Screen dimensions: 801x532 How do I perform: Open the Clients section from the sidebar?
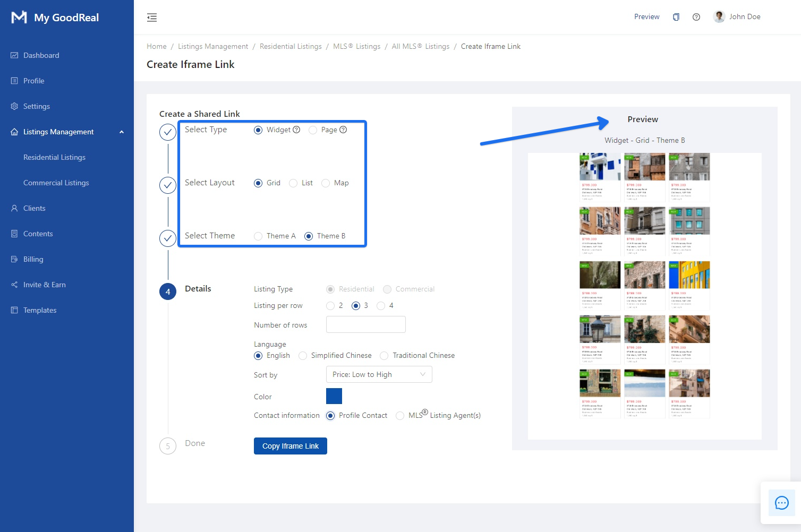35,208
